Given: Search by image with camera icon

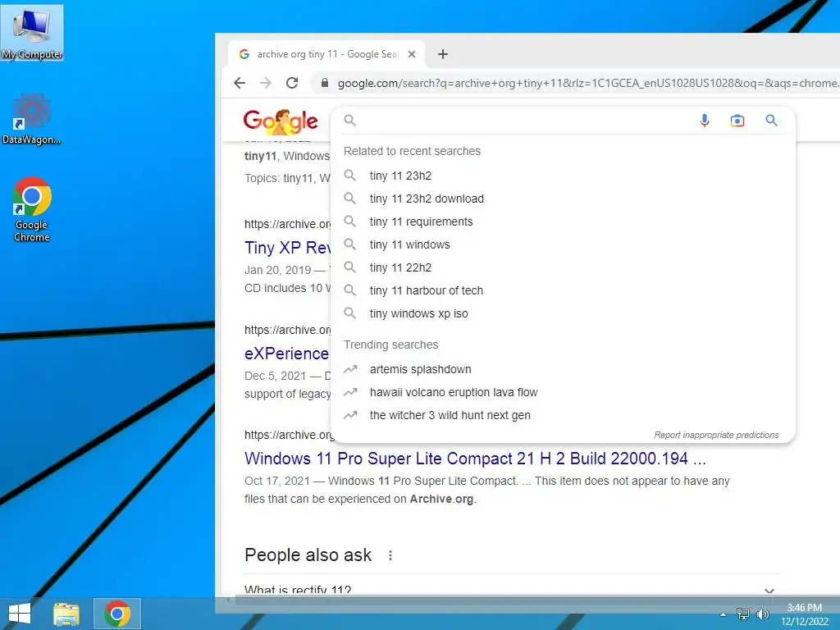Looking at the screenshot, I should (737, 121).
